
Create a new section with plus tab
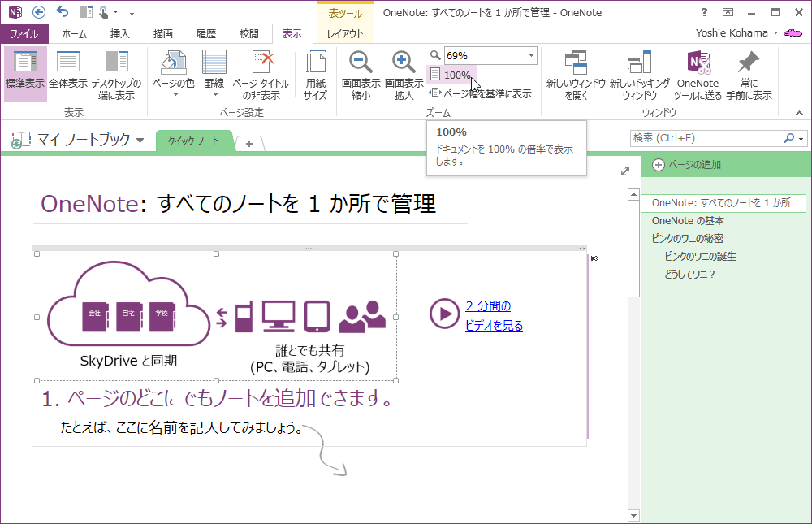coord(249,144)
